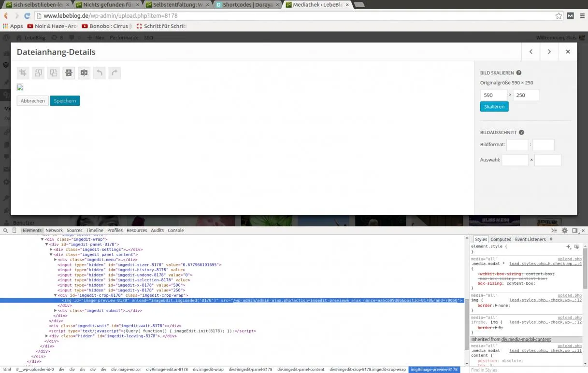Click the Skalieren button
The image size is (588, 373).
494,107
